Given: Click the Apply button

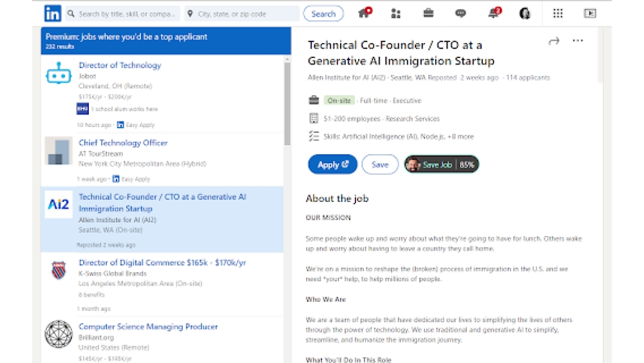Looking at the screenshot, I should pyautogui.click(x=333, y=164).
